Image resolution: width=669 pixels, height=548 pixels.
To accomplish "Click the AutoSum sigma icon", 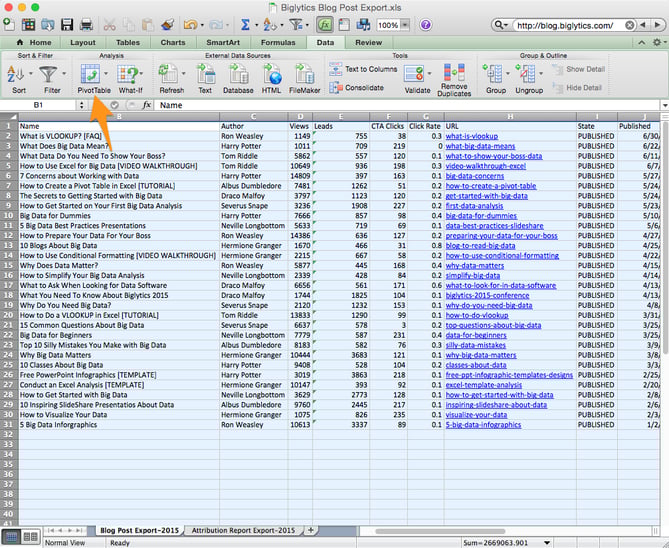I will pos(245,25).
